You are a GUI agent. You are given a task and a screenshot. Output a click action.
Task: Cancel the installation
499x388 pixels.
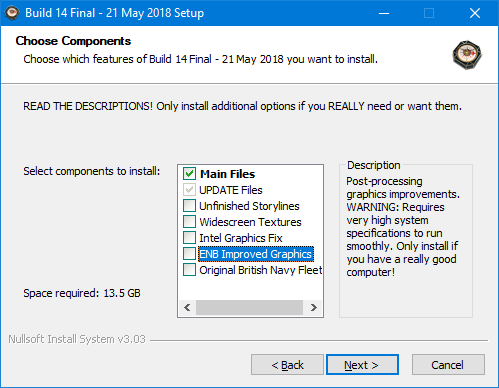pyautogui.click(x=448, y=365)
